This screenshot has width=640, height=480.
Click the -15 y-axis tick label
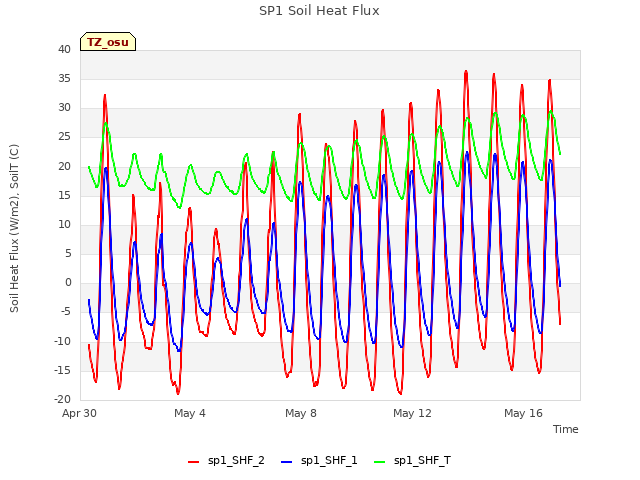click(x=62, y=370)
